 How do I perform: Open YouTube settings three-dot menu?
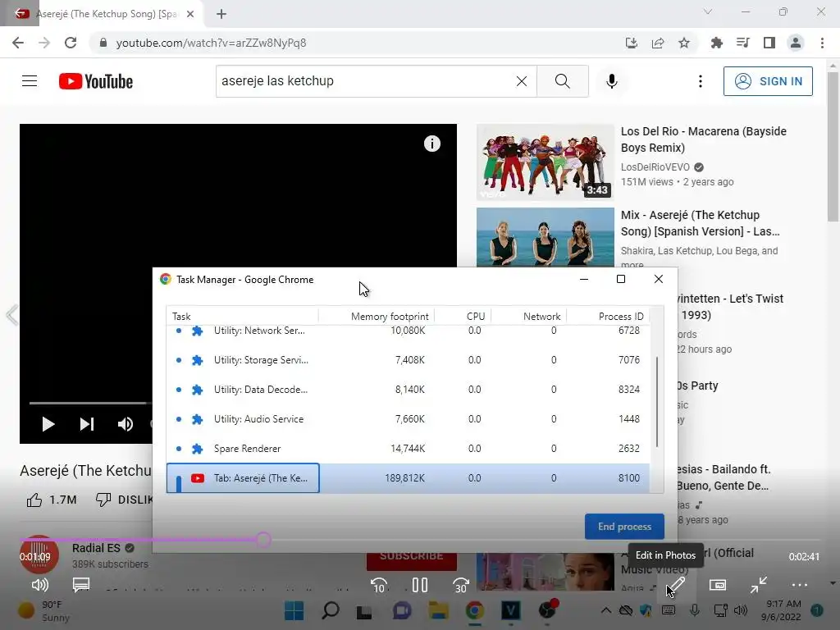point(701,81)
